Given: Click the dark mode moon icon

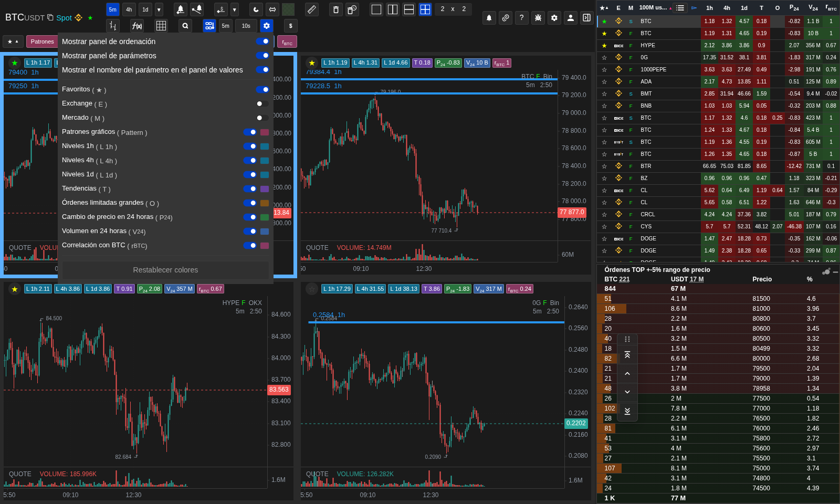Looking at the screenshot, I should click(256, 9).
